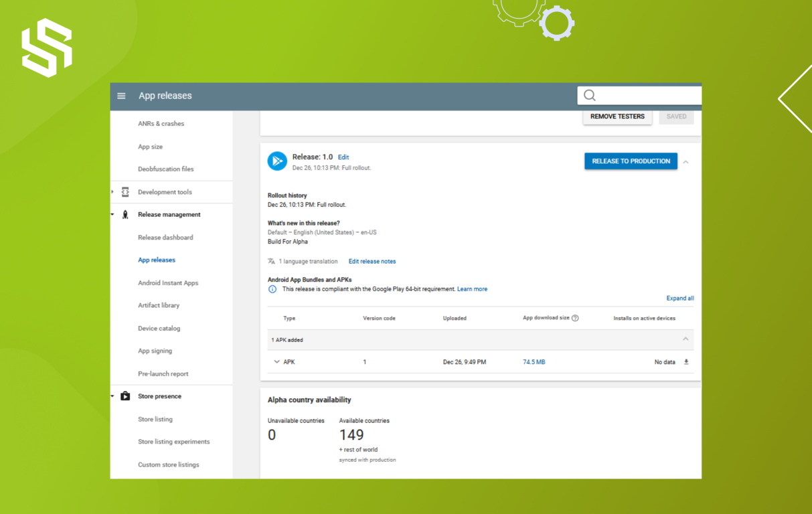The width and height of the screenshot is (812, 514).
Task: Click RELEASE TO PRODUCTION button
Action: point(631,161)
